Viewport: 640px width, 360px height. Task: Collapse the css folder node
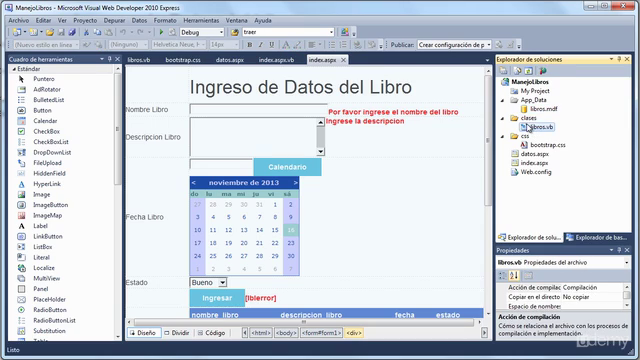[x=502, y=136]
